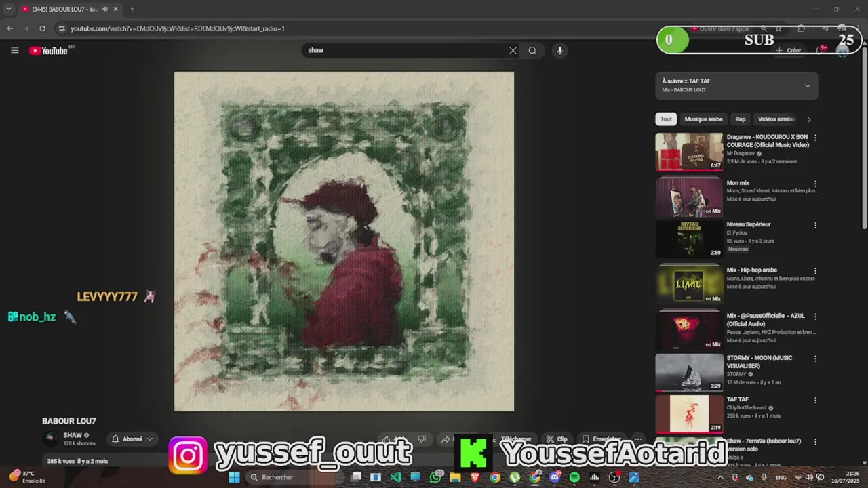Dislike the video with thumbs-down
868x488 pixels.
tap(422, 439)
